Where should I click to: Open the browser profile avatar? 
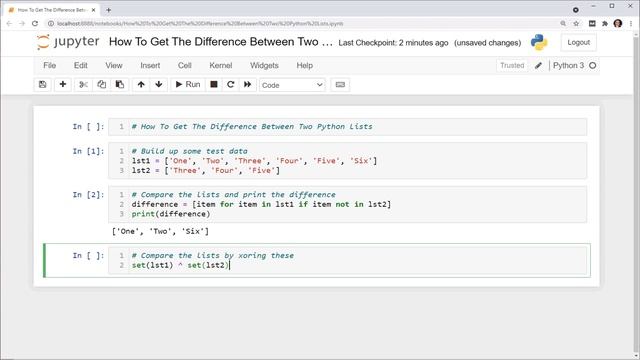[618, 24]
